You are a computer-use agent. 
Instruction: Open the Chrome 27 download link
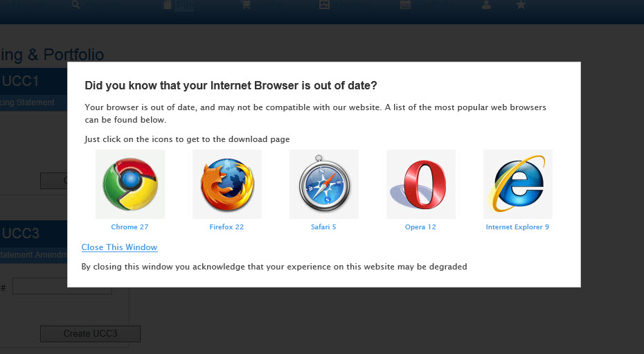(x=129, y=227)
